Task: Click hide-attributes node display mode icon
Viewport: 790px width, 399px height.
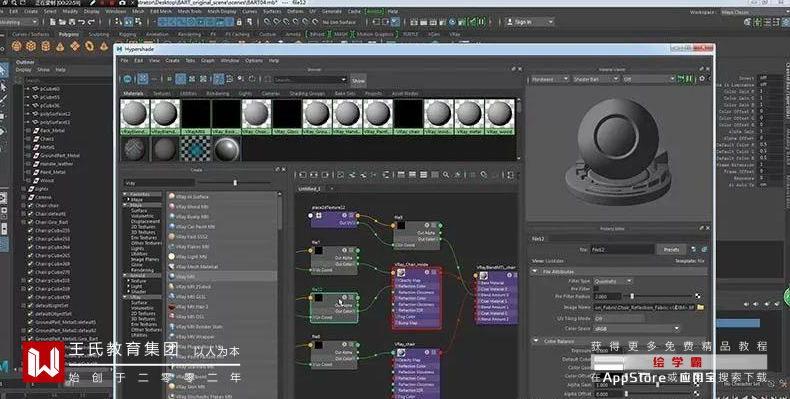Action: point(401,175)
